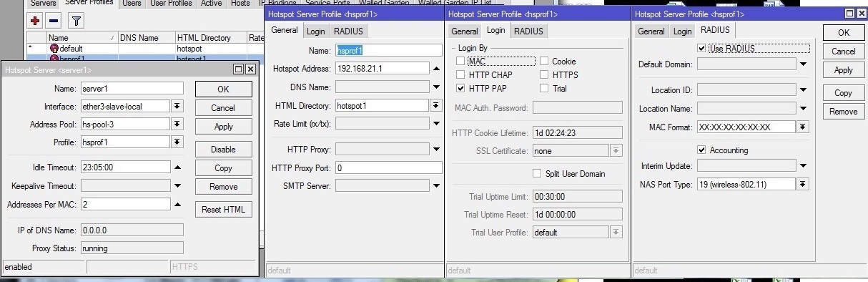Expand HTTP Proxy field arrow
Viewport: 868px width, 282px height.
436,150
